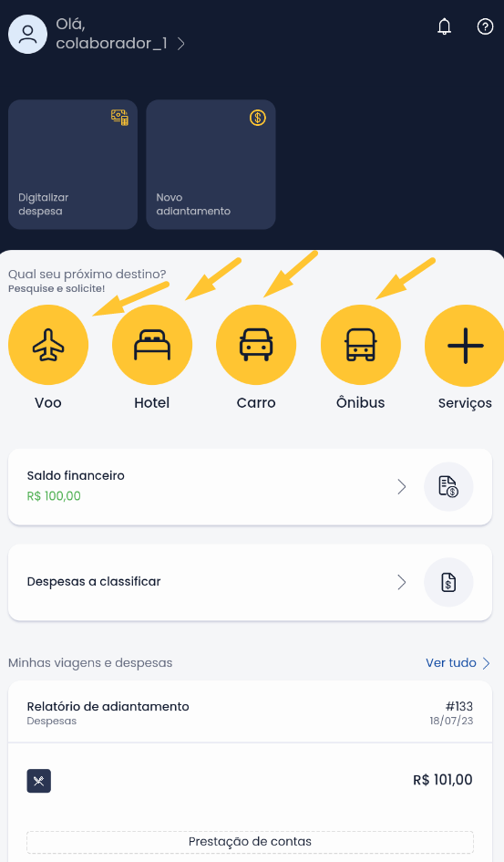
Task: Expand the colaborador_1 profile chevron
Action: pyautogui.click(x=181, y=44)
